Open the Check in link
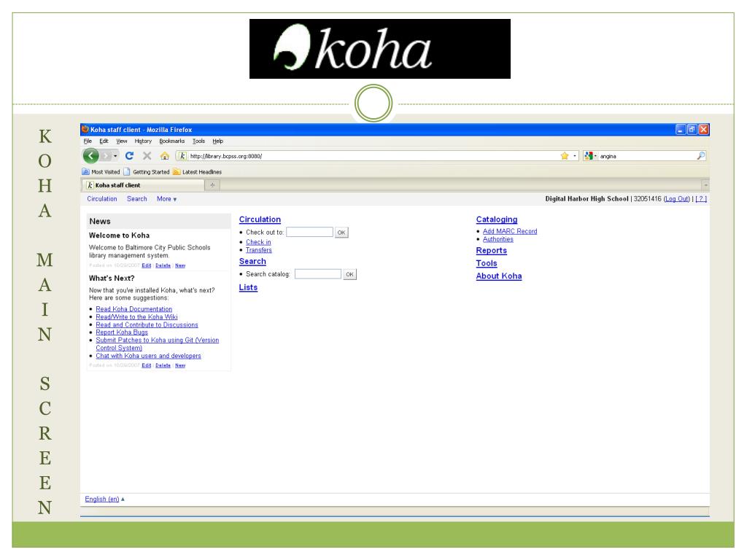The width and height of the screenshot is (747, 560). click(x=258, y=242)
